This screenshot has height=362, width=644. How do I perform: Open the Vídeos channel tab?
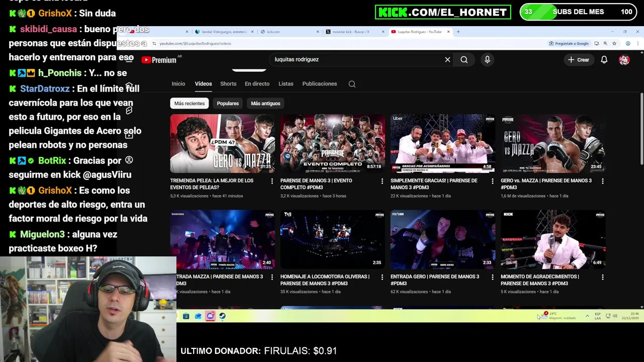(x=203, y=84)
